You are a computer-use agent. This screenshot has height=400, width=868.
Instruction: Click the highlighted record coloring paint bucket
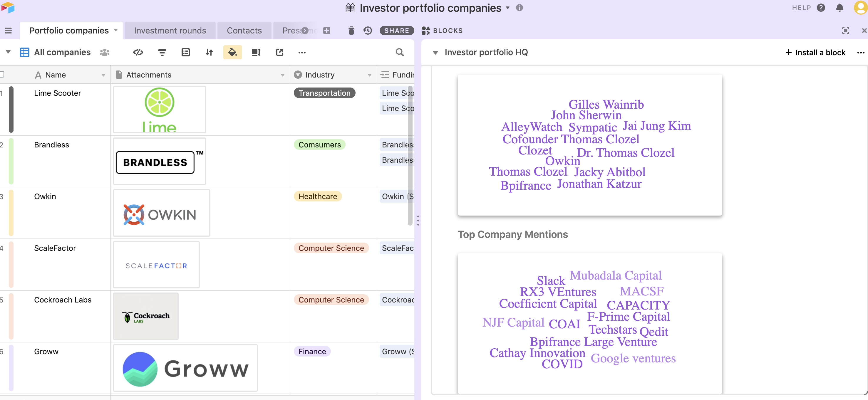232,52
